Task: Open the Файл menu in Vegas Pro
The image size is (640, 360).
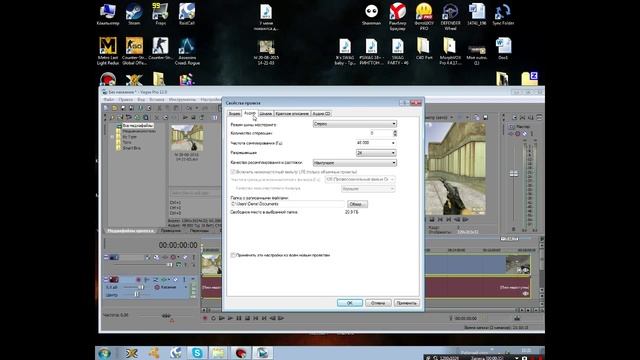Action: tap(109, 100)
